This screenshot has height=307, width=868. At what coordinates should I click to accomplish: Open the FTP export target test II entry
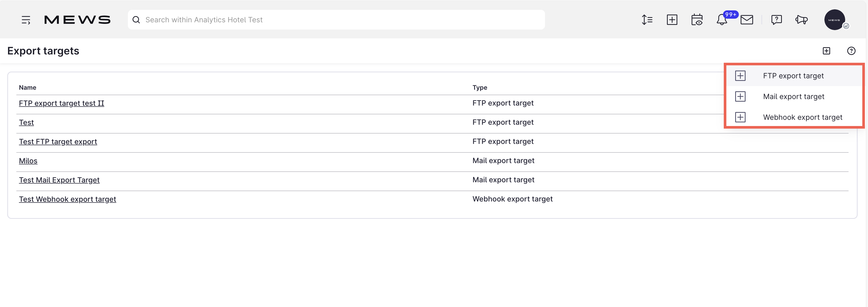click(61, 103)
